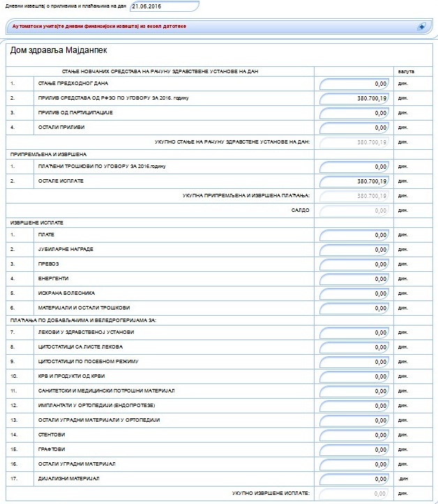Edit the report date field 21.06.2016
The image size is (438, 504).
[165, 6]
